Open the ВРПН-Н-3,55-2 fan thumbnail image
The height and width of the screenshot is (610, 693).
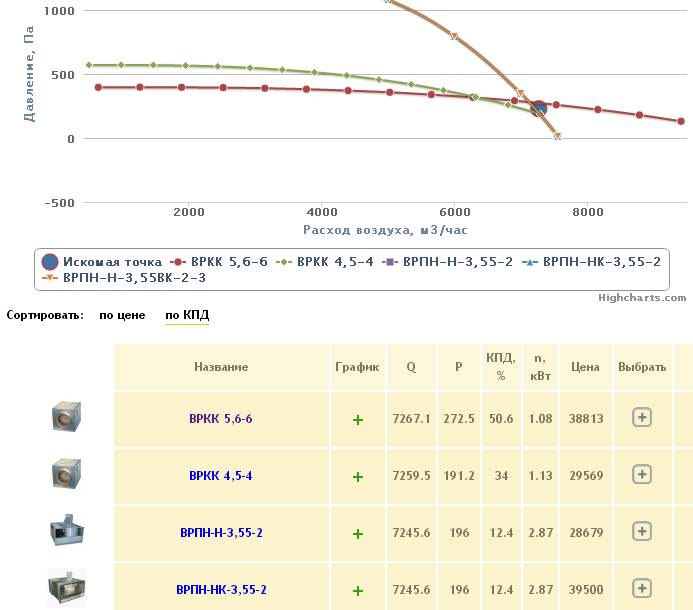[66, 532]
